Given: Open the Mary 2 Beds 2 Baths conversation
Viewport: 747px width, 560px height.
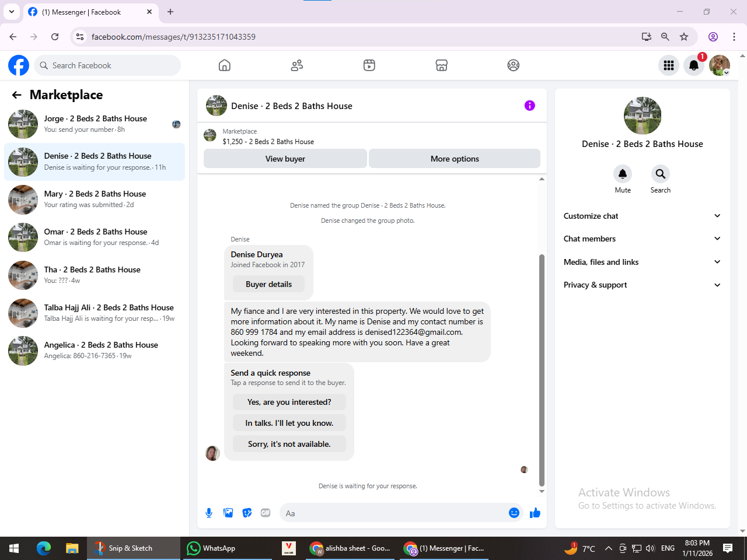Looking at the screenshot, I should point(95,199).
